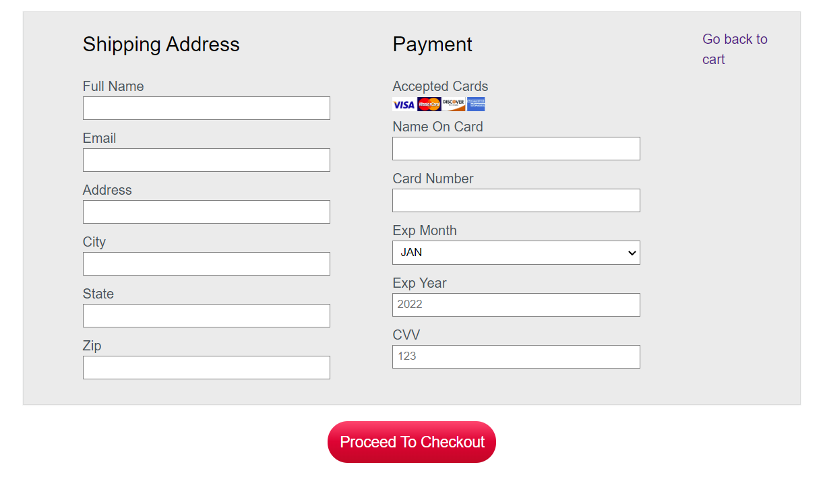Focus the Exp Year field showing 2022
Image resolution: width=823 pixels, height=504 pixels.
(x=516, y=305)
